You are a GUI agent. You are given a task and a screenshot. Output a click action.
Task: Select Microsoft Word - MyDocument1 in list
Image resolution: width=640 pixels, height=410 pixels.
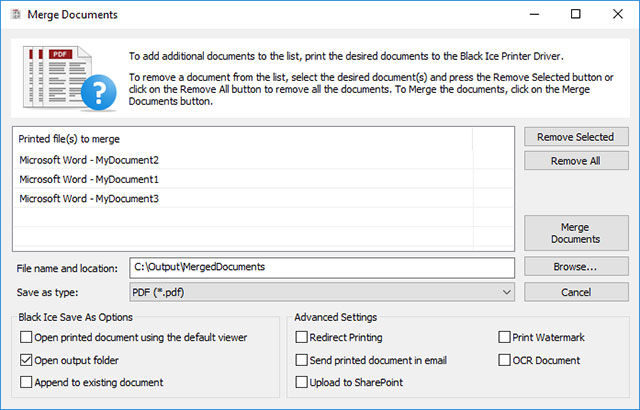point(263,179)
